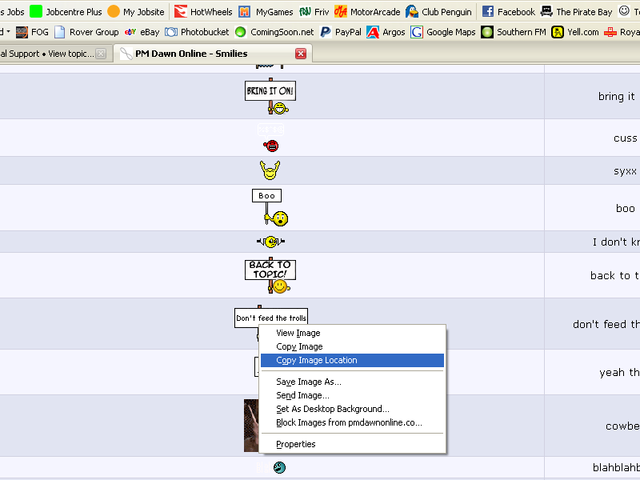Open the eBay bookmark
640x480 pixels.
click(141, 32)
